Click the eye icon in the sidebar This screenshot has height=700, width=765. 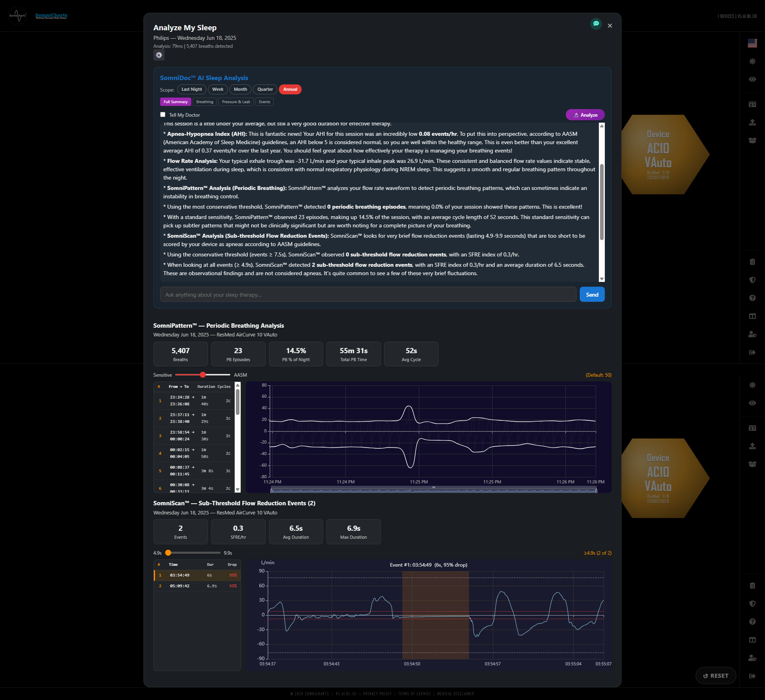tap(752, 79)
